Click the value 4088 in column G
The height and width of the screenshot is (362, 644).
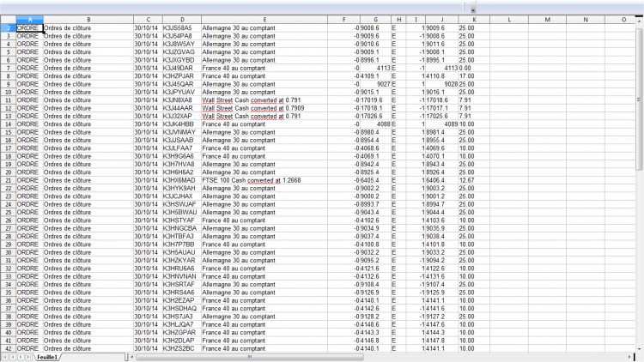click(x=375, y=124)
